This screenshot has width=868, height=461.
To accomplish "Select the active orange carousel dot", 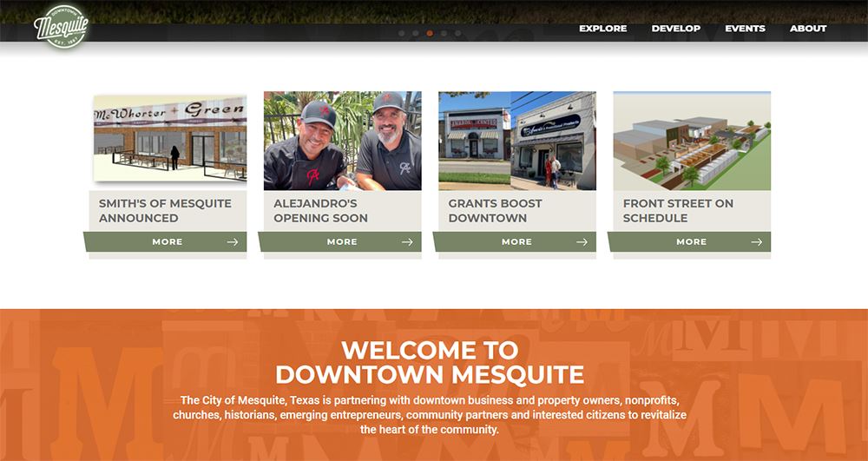I will (x=430, y=33).
